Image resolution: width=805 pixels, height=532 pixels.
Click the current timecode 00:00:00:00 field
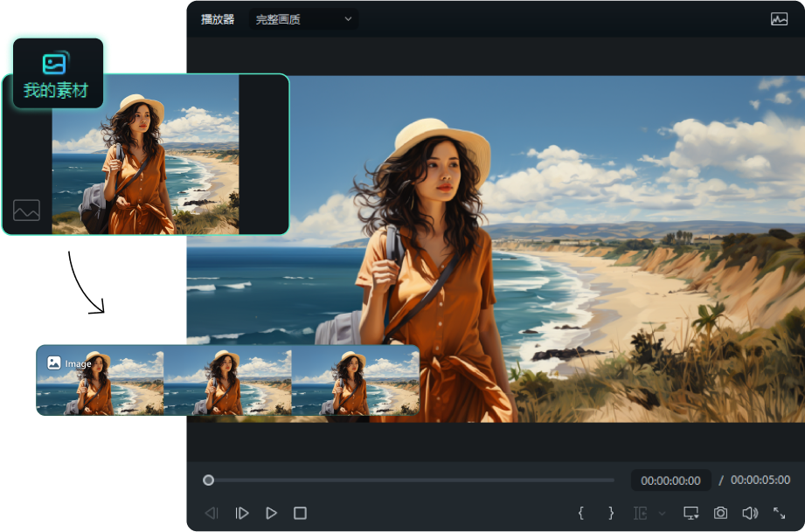pyautogui.click(x=670, y=480)
